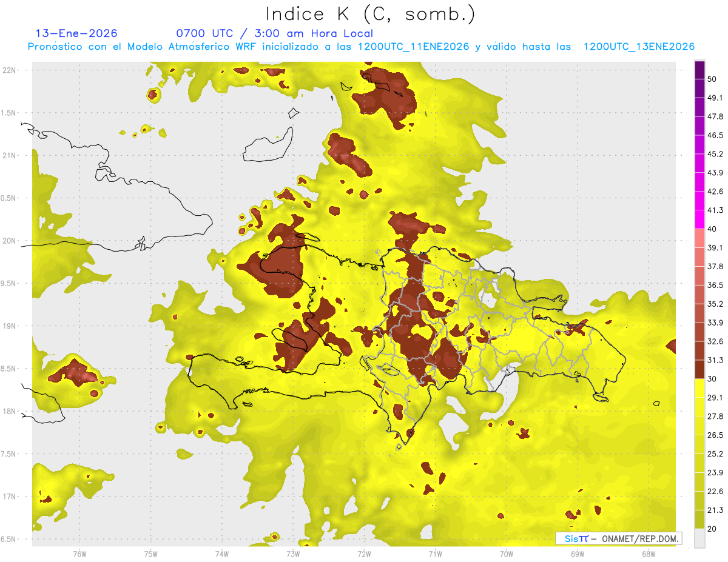Click the legend value '42.6'

click(x=715, y=192)
